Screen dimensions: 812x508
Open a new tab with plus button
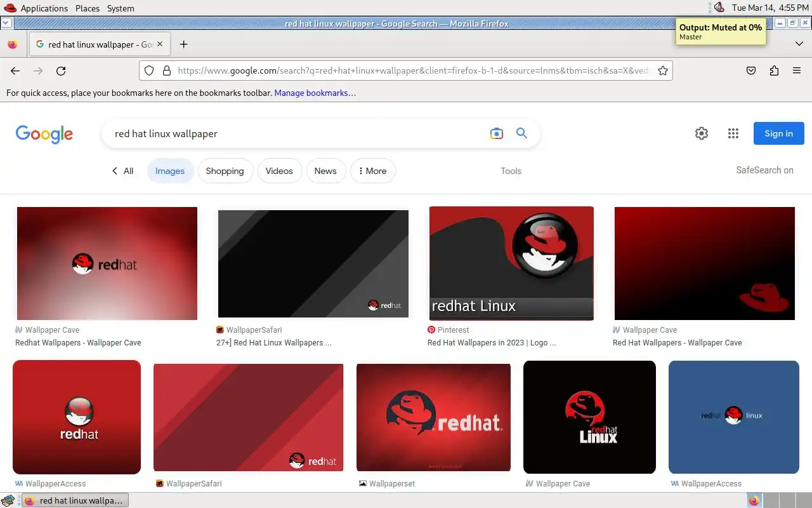click(184, 44)
